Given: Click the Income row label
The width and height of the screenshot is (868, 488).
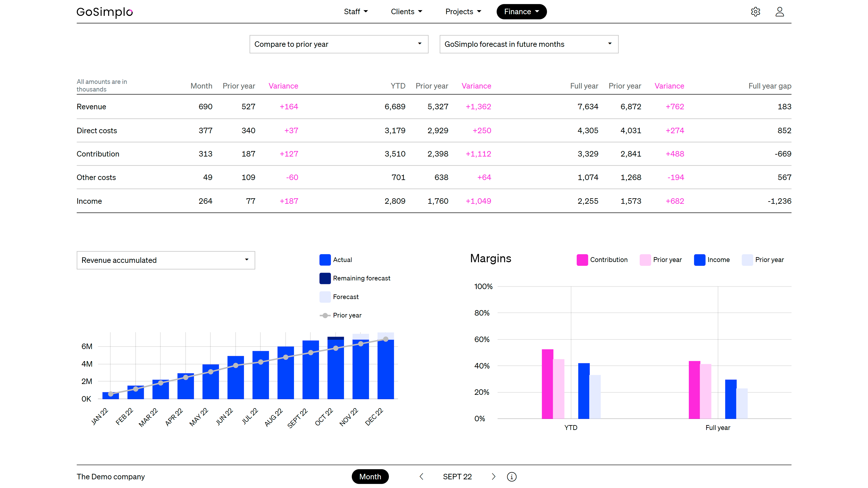Looking at the screenshot, I should [89, 201].
